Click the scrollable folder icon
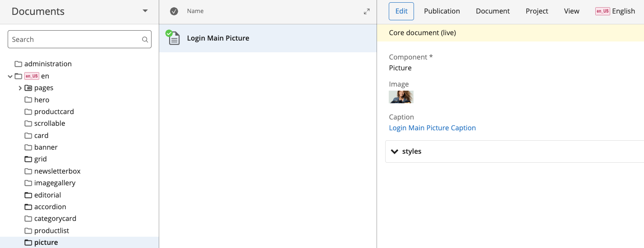Image resolution: width=644 pixels, height=248 pixels. click(x=28, y=124)
